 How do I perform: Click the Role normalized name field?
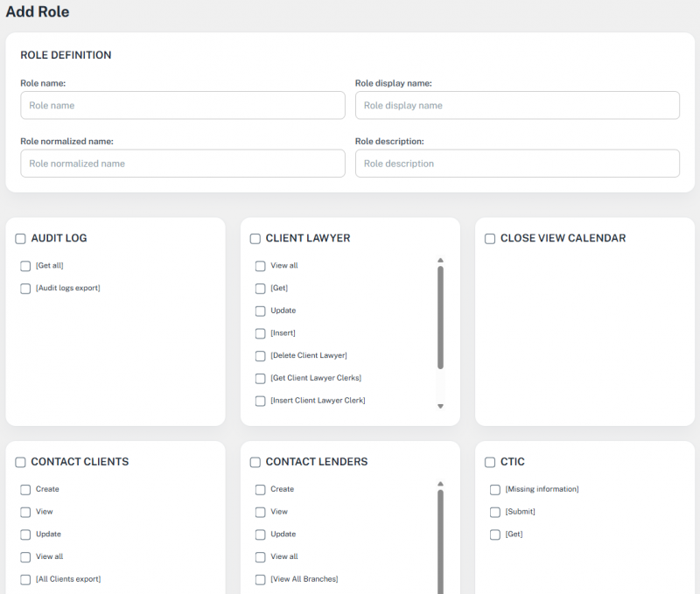point(182,164)
